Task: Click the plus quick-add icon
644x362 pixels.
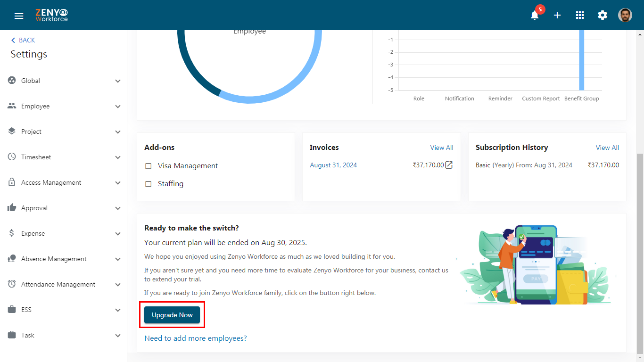Action: (557, 15)
